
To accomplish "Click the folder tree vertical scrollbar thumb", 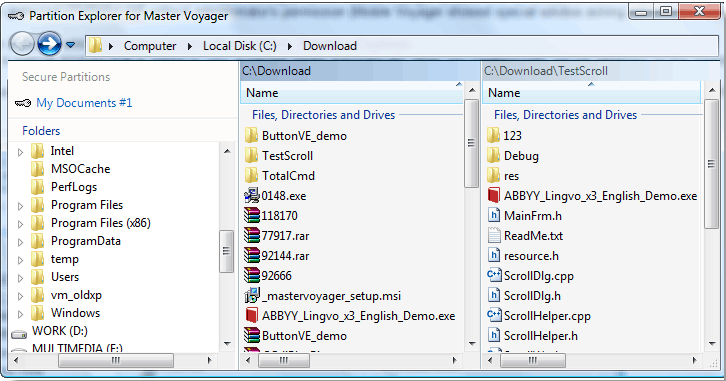I will (226, 251).
